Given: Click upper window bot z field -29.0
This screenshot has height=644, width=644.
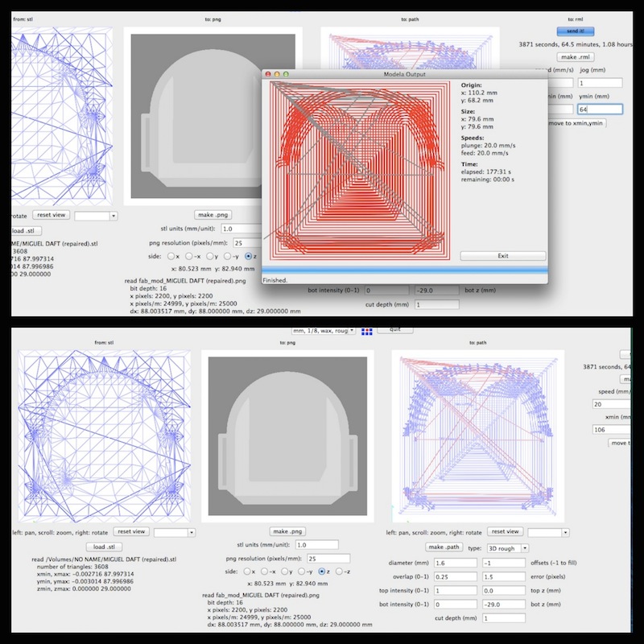Looking at the screenshot, I should 437,291.
